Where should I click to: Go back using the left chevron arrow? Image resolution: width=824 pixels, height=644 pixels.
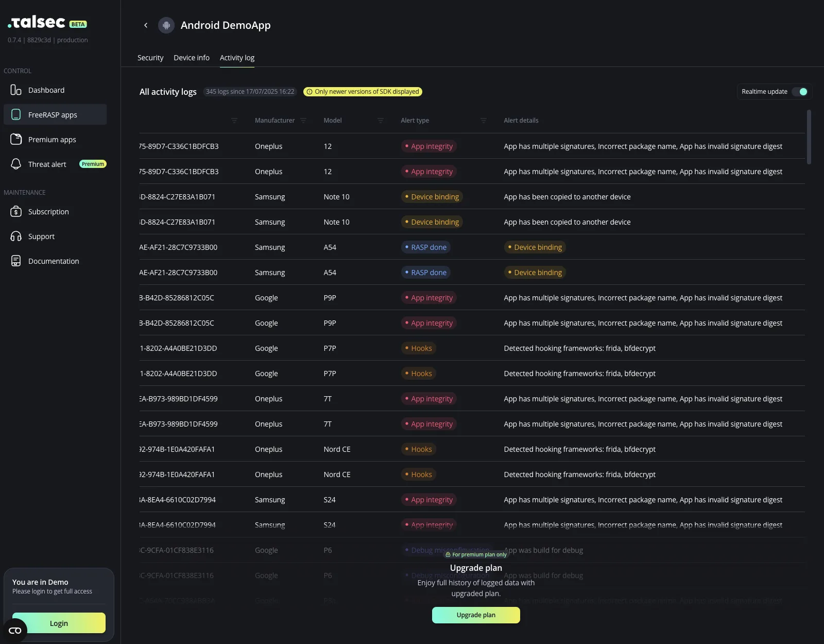(x=146, y=25)
